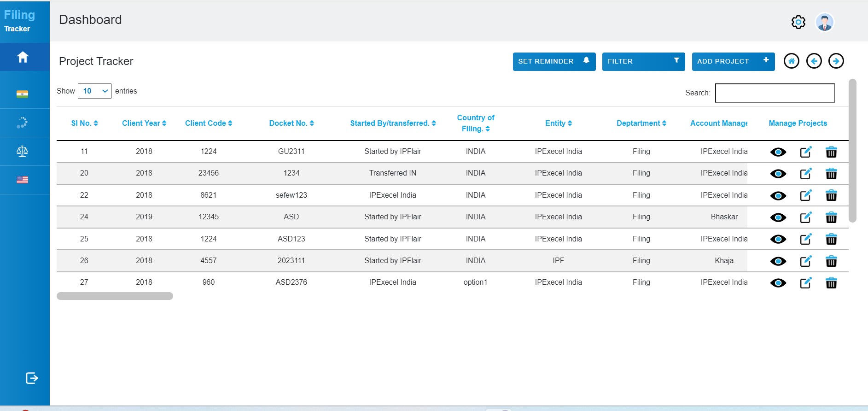Go forward with circular right arrow
The image size is (868, 411).
coord(836,61)
